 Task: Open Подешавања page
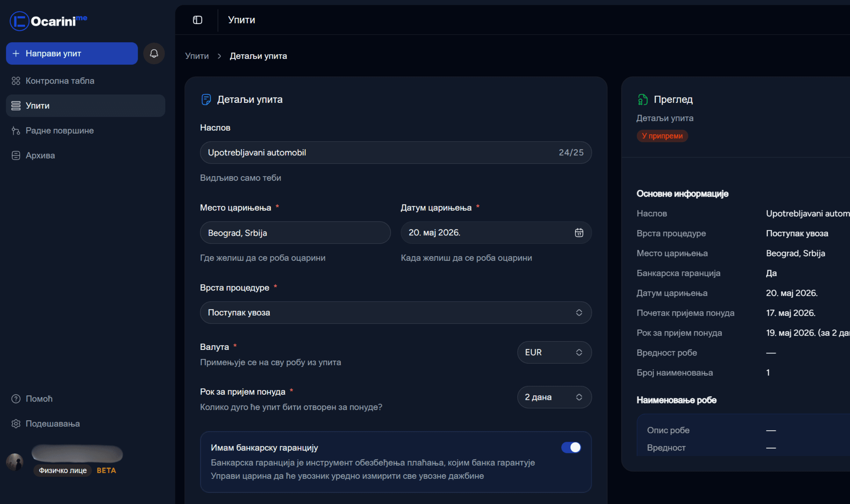pyautogui.click(x=86, y=424)
